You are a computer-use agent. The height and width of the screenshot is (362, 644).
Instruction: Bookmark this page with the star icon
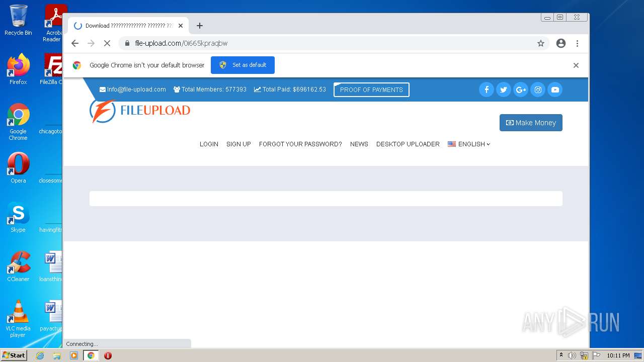coord(541,43)
